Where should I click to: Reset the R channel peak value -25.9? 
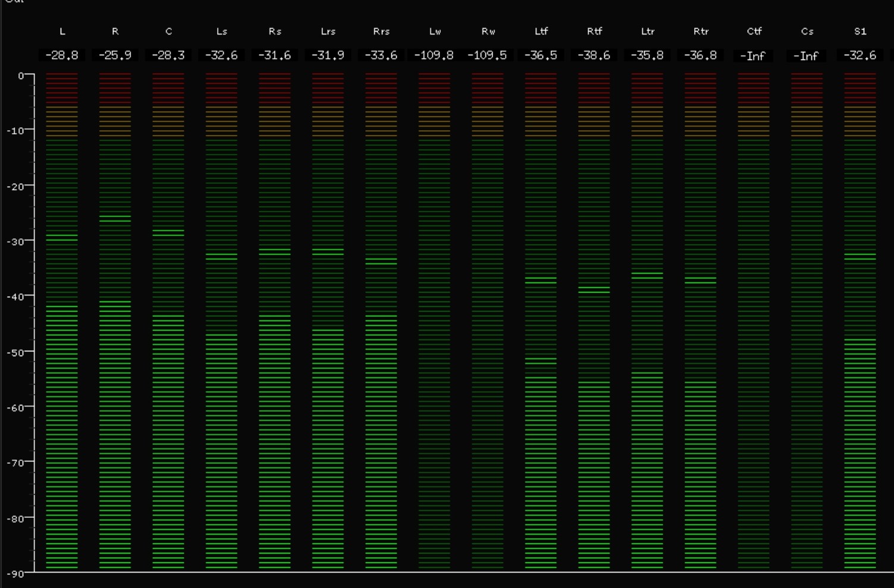pos(115,55)
